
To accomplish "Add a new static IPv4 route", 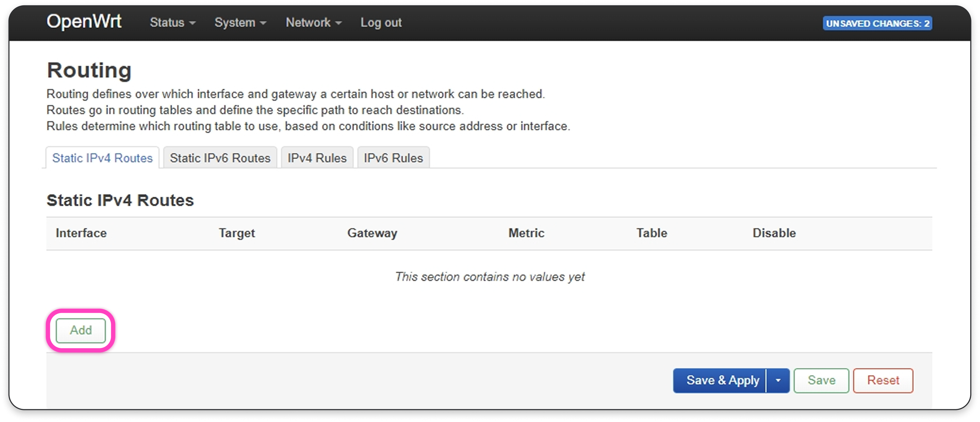I will (x=81, y=330).
